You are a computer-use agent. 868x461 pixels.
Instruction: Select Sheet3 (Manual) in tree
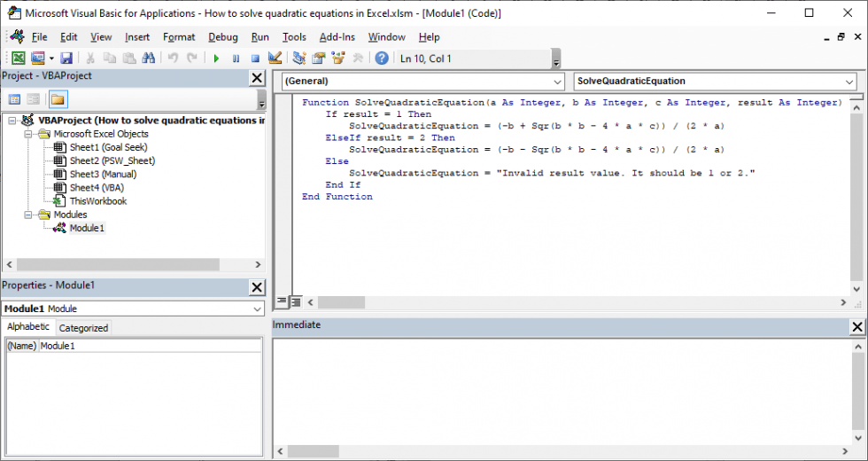click(x=103, y=174)
